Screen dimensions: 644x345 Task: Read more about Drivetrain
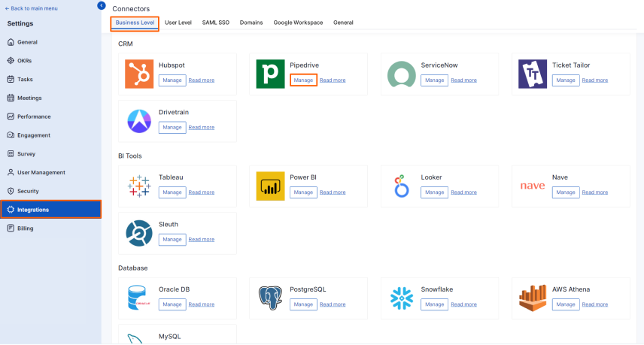(x=202, y=128)
